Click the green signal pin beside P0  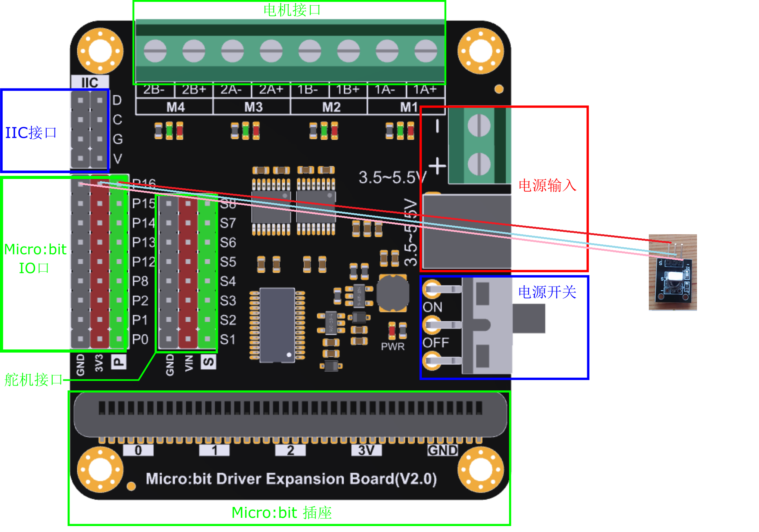(x=119, y=339)
